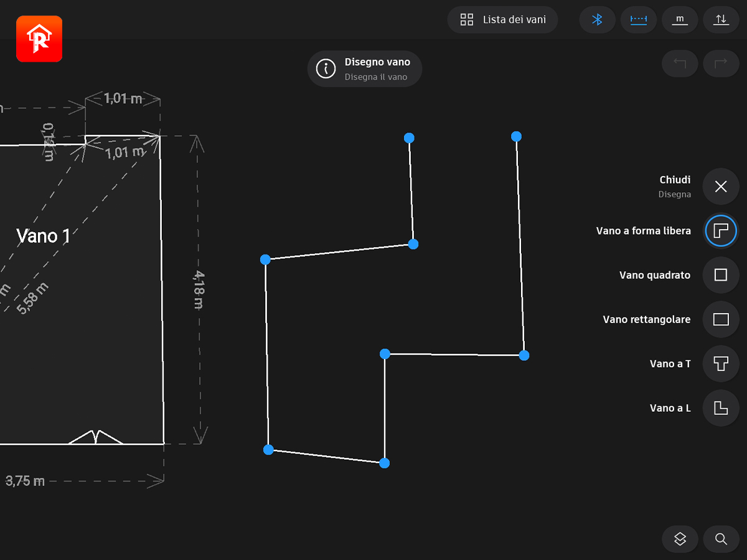
Task: Open the layers icon at the bottom right
Action: [680, 539]
